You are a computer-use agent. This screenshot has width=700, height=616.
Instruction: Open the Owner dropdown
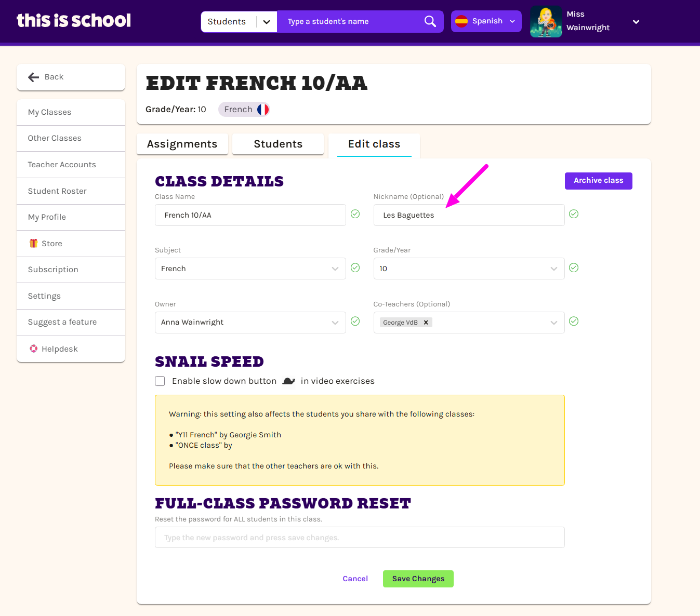click(x=250, y=323)
